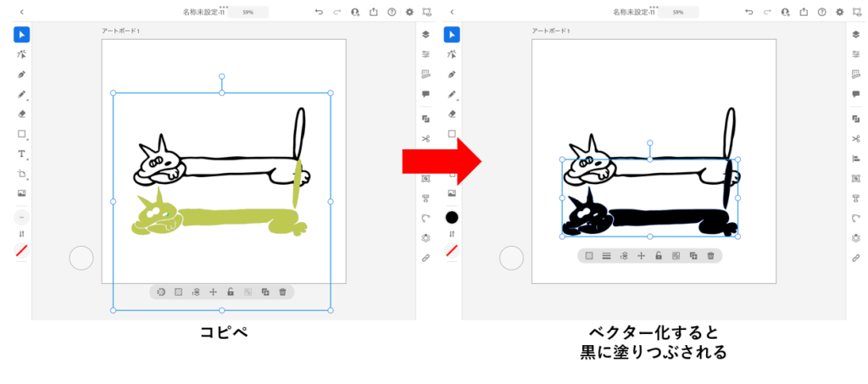Open help in the left screenshot
Viewport: 868px width, 384px height.
coord(392,12)
